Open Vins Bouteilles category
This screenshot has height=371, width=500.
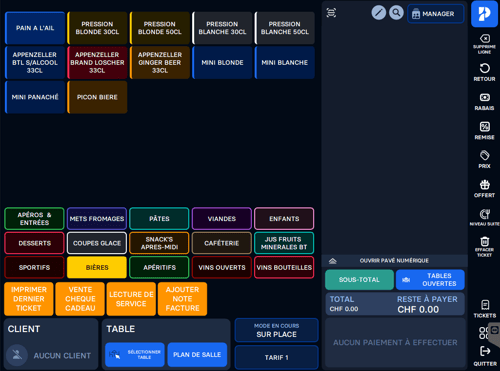(x=284, y=267)
